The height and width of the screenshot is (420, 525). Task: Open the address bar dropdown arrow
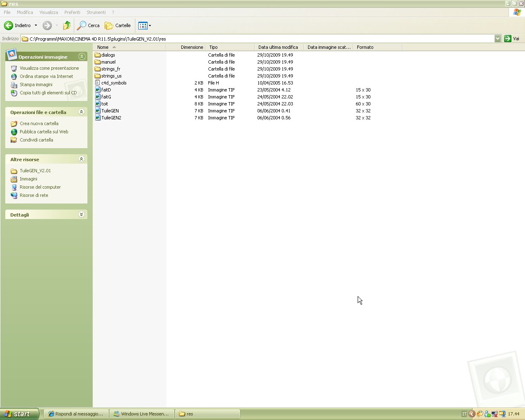click(x=498, y=39)
